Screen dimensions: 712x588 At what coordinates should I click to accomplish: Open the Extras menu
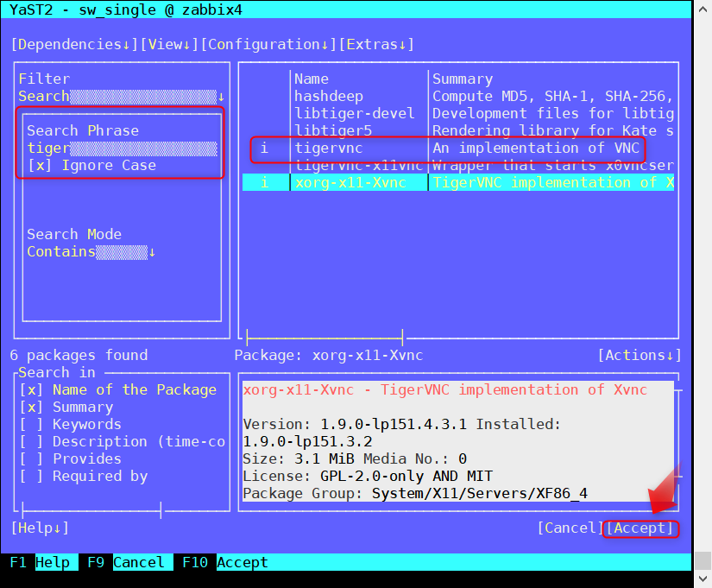pos(376,45)
